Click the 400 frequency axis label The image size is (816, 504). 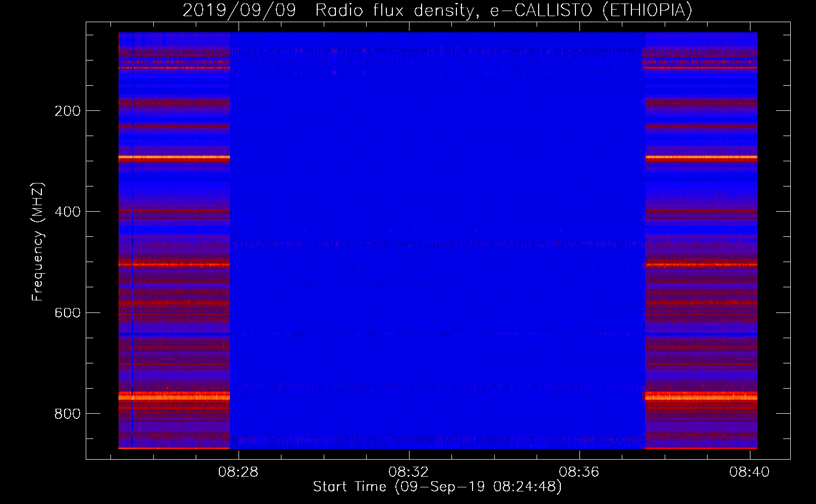(68, 212)
